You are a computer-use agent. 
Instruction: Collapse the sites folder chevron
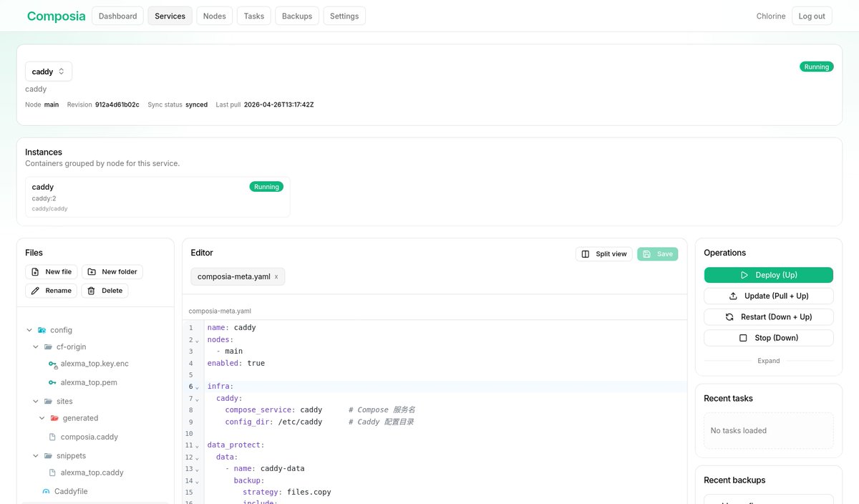tap(36, 402)
